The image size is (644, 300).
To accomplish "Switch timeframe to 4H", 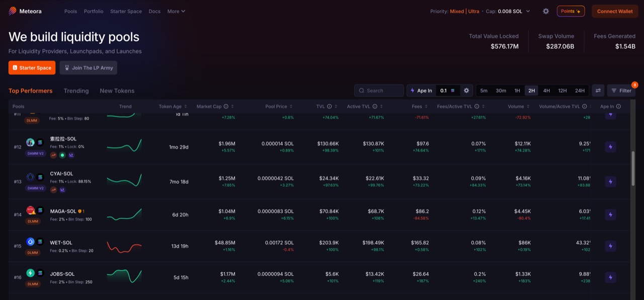I will [x=546, y=91].
